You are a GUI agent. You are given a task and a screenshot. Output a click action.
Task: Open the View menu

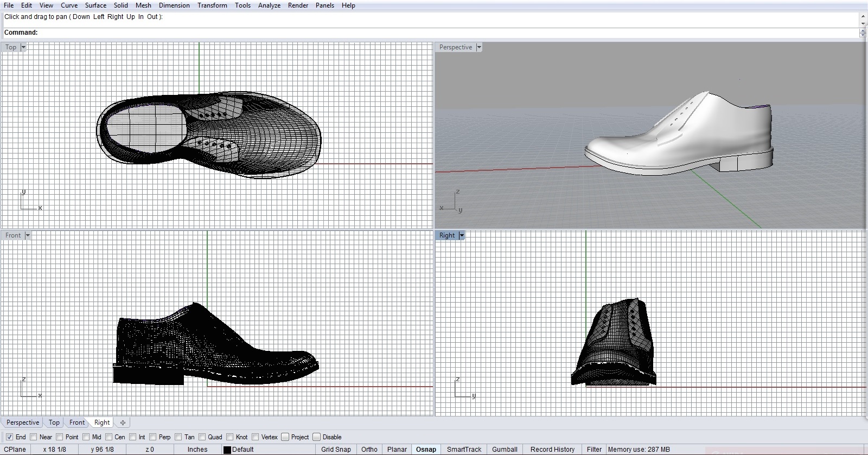coord(46,5)
